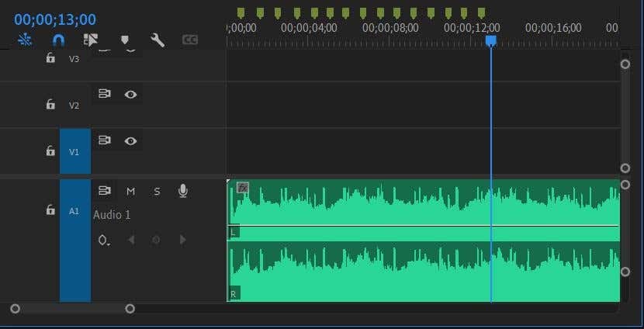The image size is (644, 329).
Task: Click right handle of horizontal zoom bar
Action: [130, 309]
